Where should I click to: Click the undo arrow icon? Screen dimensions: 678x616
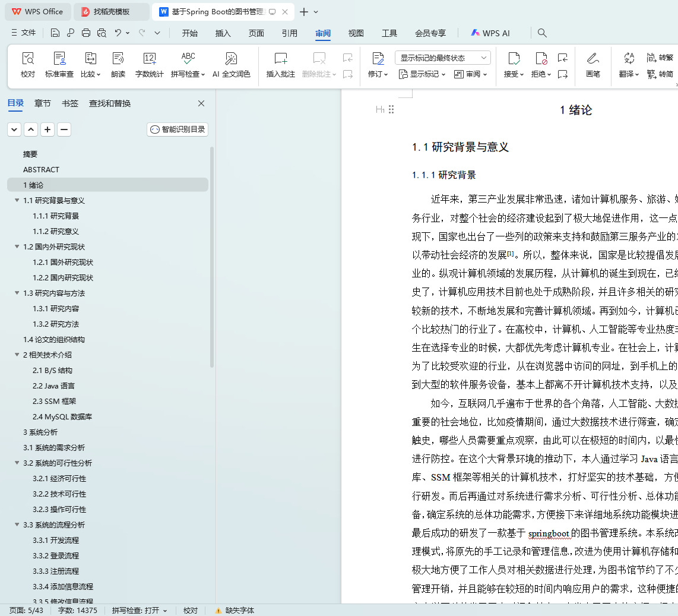coord(118,33)
